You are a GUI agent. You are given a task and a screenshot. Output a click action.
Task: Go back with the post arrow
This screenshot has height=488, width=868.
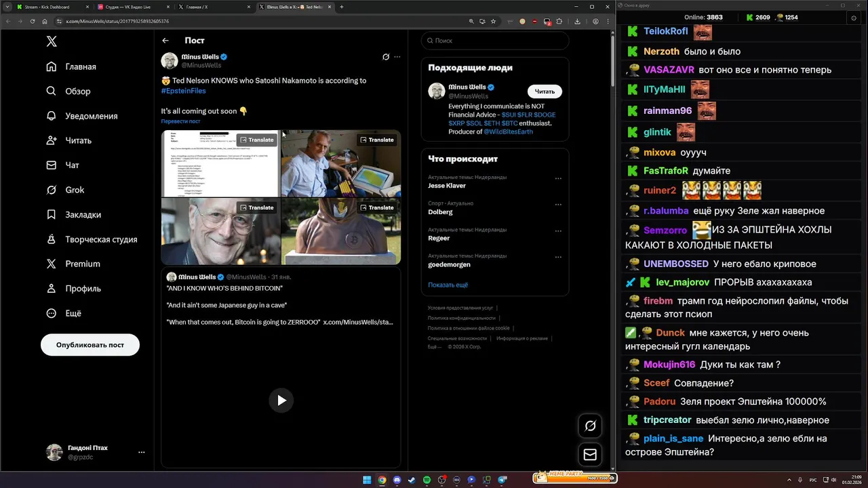point(165,41)
